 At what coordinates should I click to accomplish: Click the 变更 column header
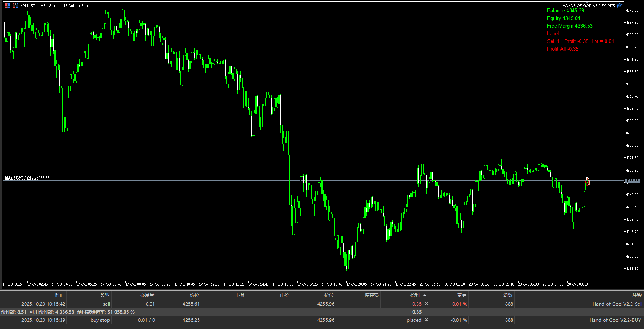pos(461,295)
